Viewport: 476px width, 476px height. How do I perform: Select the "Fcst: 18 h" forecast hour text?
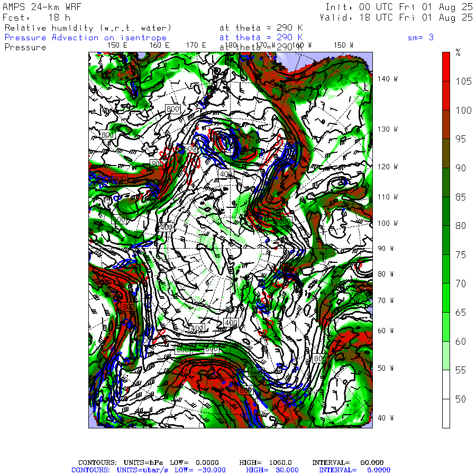(x=36, y=17)
